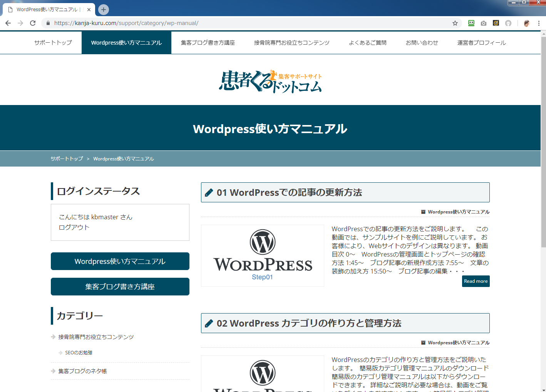Screen dimensions: 546x392
Task: Click the browser forward arrow
Action: 20,23
